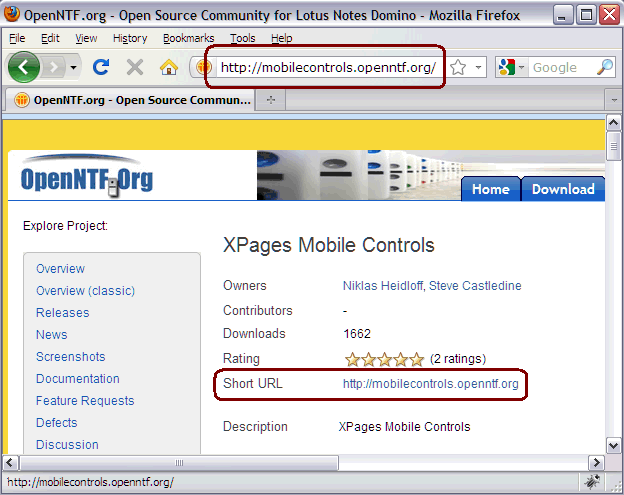Click the horizontal scrollbar thumb

[x=179, y=463]
